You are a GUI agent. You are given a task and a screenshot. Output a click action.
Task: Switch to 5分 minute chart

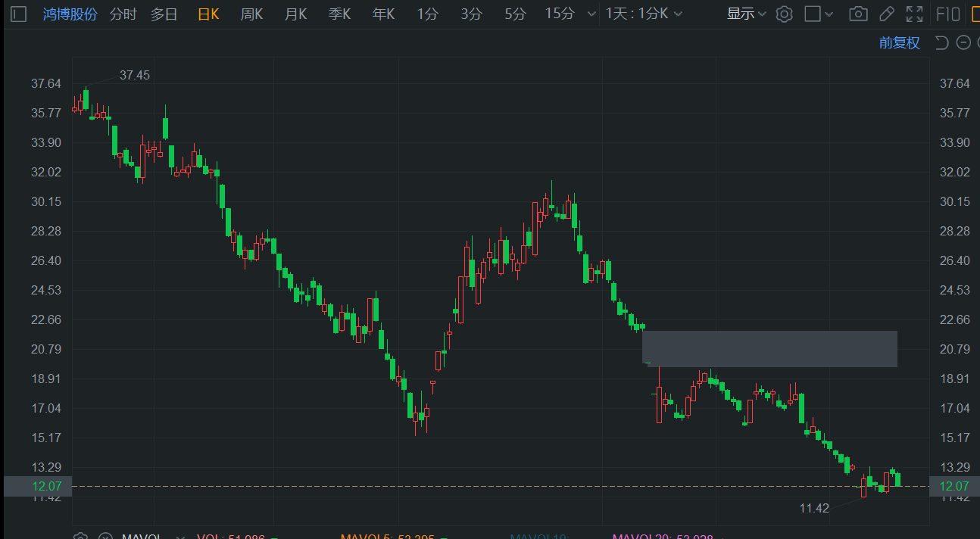coord(515,14)
